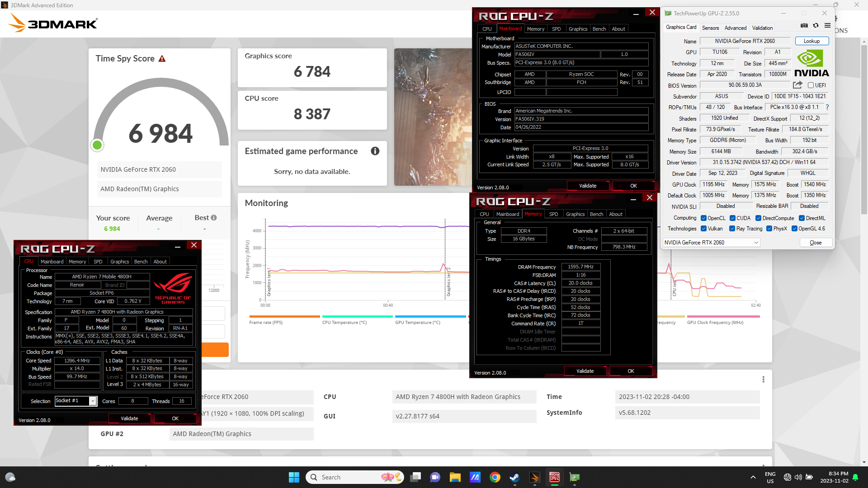Take a GPU-Z screenshot with the camera icon
The height and width of the screenshot is (488, 868).
tap(804, 26)
